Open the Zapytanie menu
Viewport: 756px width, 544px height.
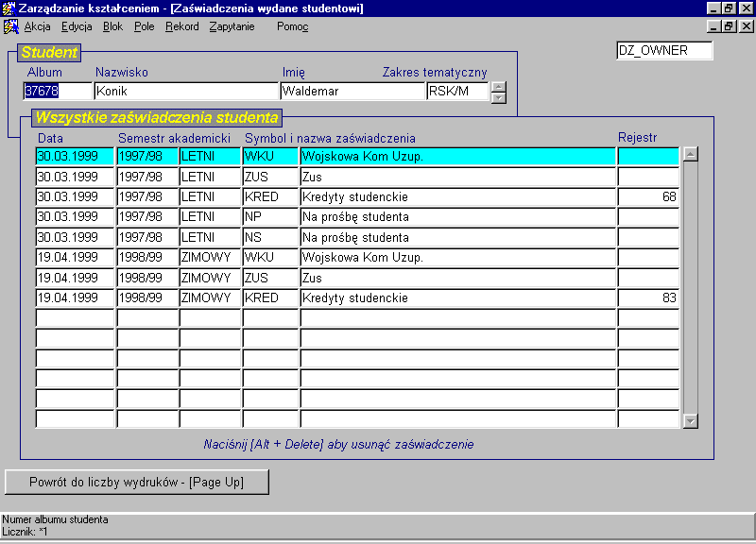pos(232,26)
